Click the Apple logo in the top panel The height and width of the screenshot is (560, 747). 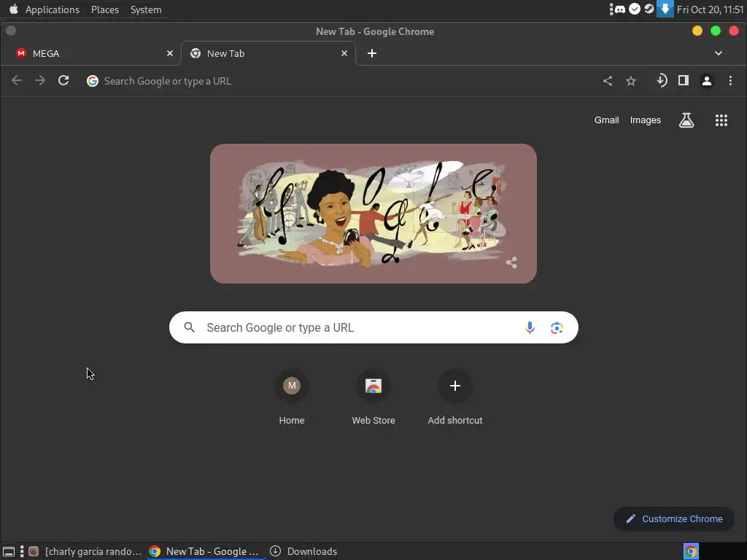click(13, 9)
